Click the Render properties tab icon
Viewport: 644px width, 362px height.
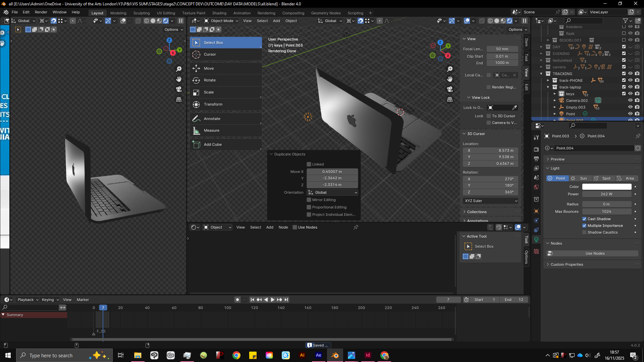click(x=536, y=149)
